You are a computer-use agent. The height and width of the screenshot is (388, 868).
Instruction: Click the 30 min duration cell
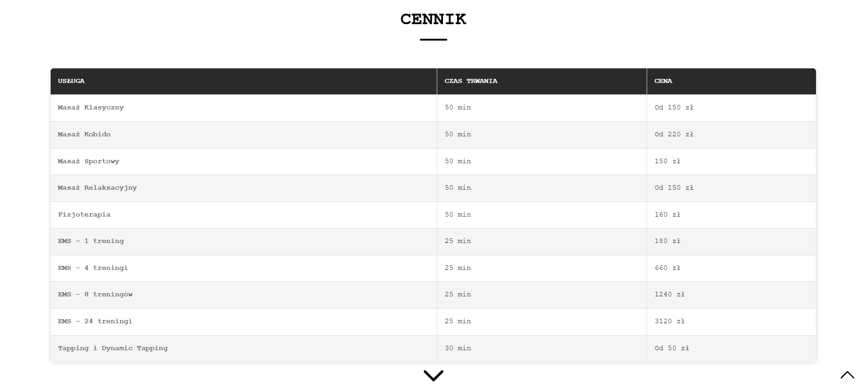pyautogui.click(x=458, y=348)
